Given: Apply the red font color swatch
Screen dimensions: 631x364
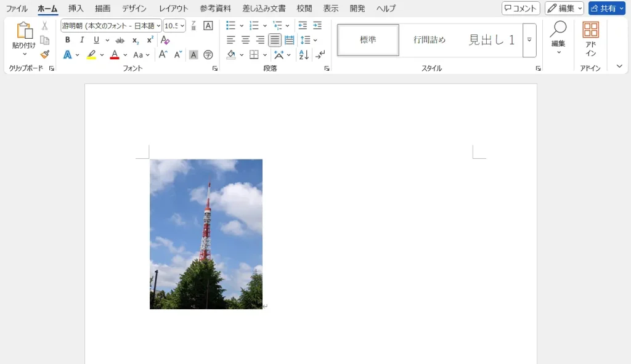Looking at the screenshot, I should pos(114,55).
